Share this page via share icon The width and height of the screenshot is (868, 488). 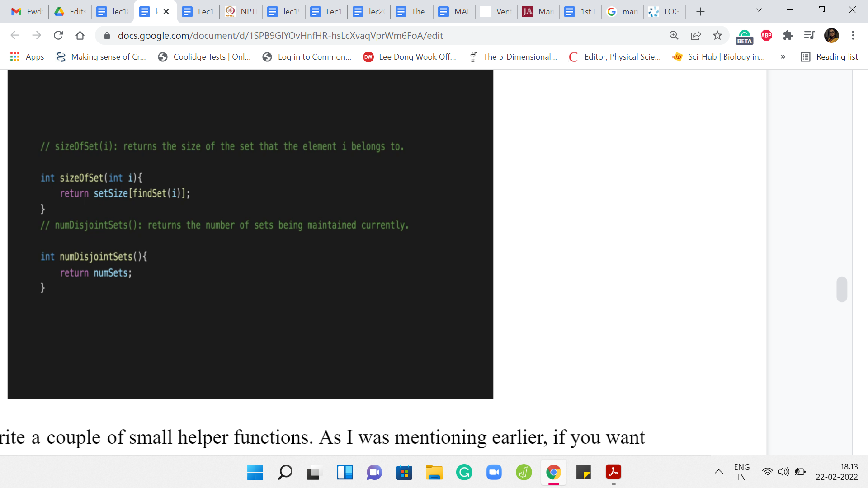click(696, 35)
